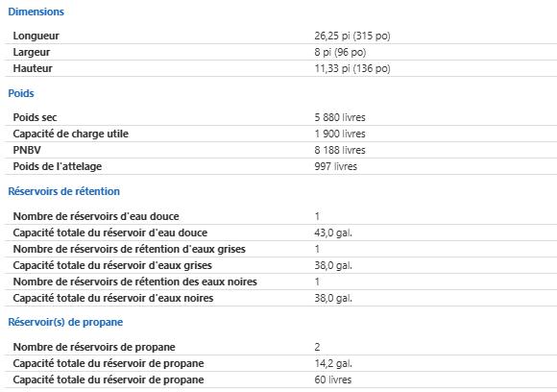Click the 26,25 pi (315 po) value
Viewport: 557px width, 392px height.
click(x=352, y=36)
